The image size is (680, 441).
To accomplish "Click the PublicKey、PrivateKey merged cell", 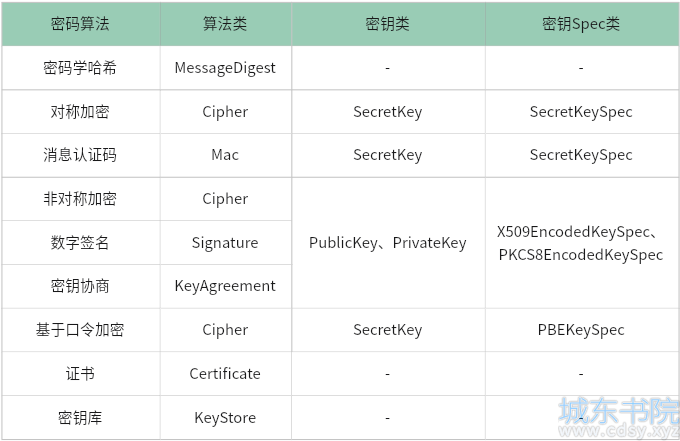I will click(x=388, y=243).
